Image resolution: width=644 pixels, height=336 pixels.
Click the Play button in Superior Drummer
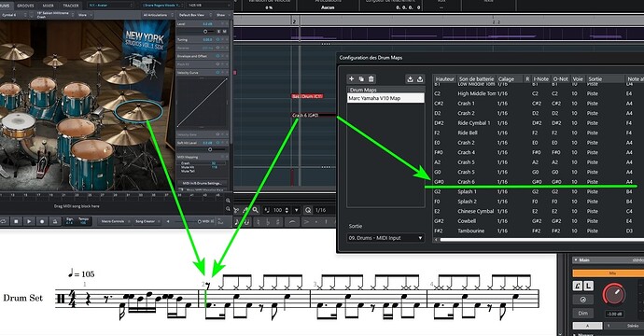pyautogui.click(x=29, y=221)
